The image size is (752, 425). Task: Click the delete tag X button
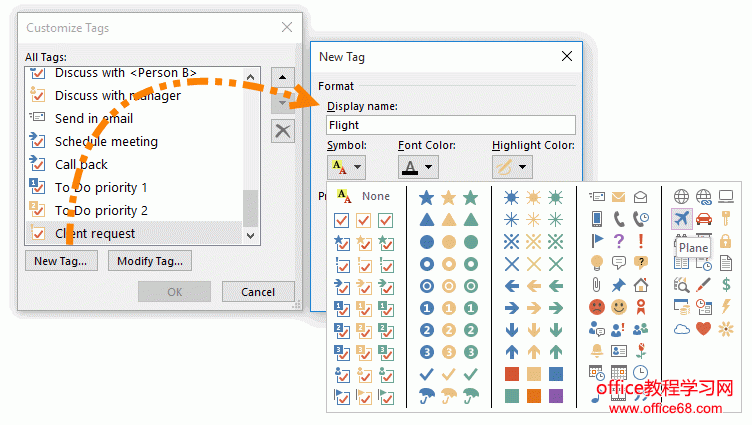click(x=283, y=132)
